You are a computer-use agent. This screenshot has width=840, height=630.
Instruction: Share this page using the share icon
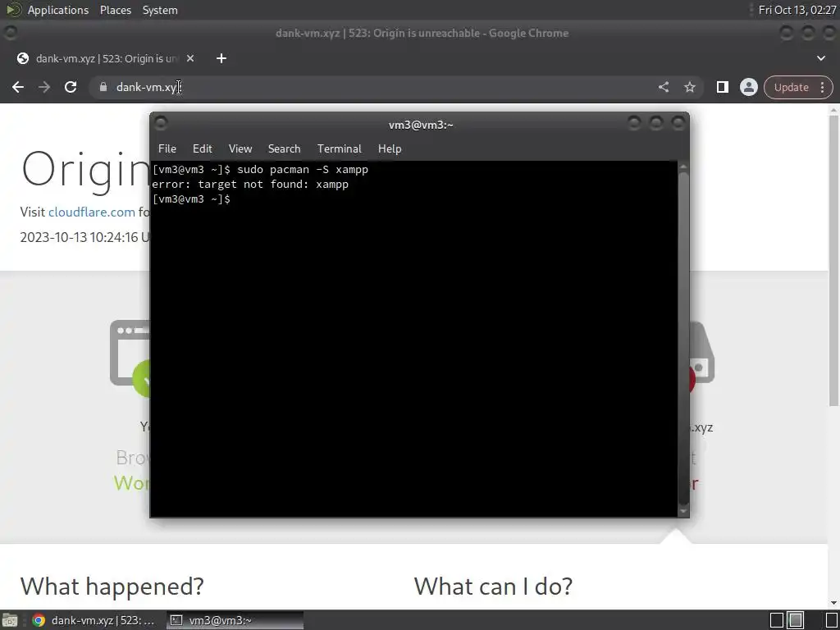coord(663,87)
